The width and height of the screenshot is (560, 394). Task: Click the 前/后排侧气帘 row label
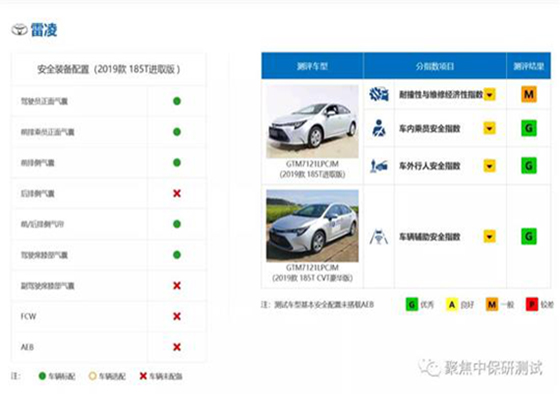(42, 224)
